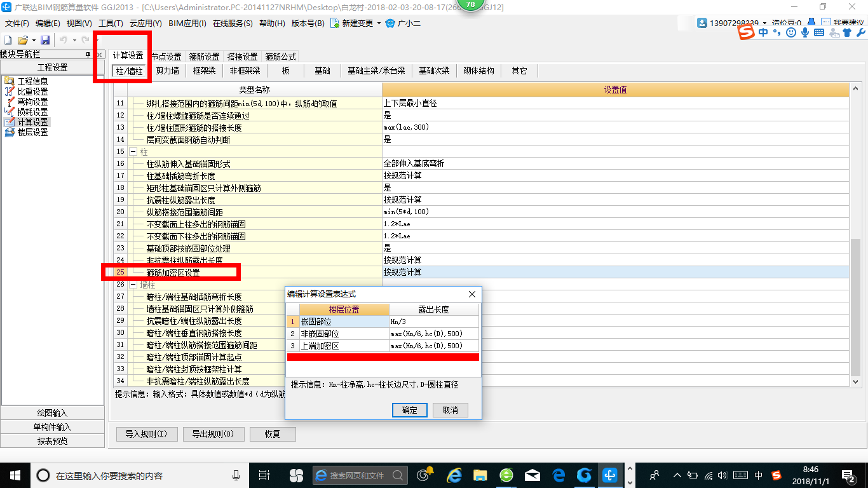Open Internet Explorer from the taskbar
The width and height of the screenshot is (868, 488).
click(454, 475)
